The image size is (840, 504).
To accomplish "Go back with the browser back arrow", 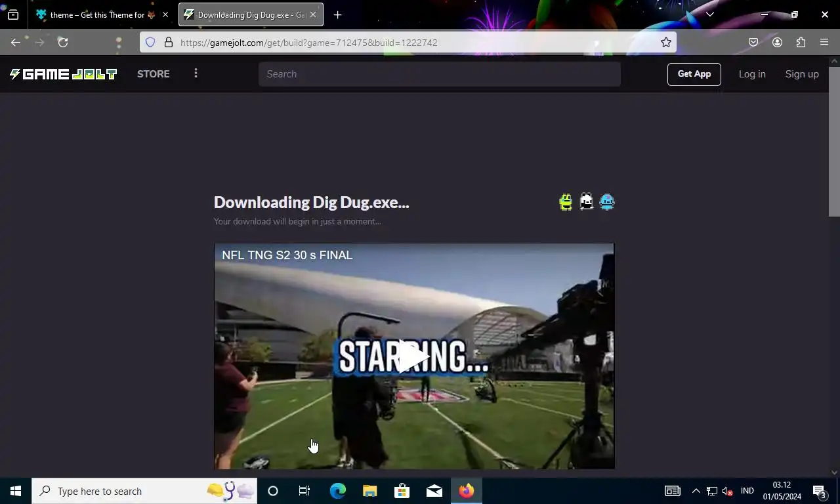I will [16, 42].
